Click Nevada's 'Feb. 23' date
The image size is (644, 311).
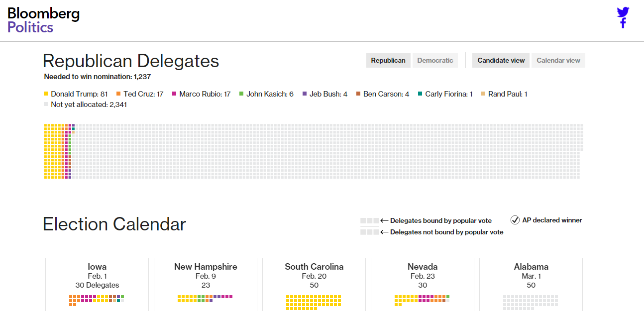(x=423, y=276)
